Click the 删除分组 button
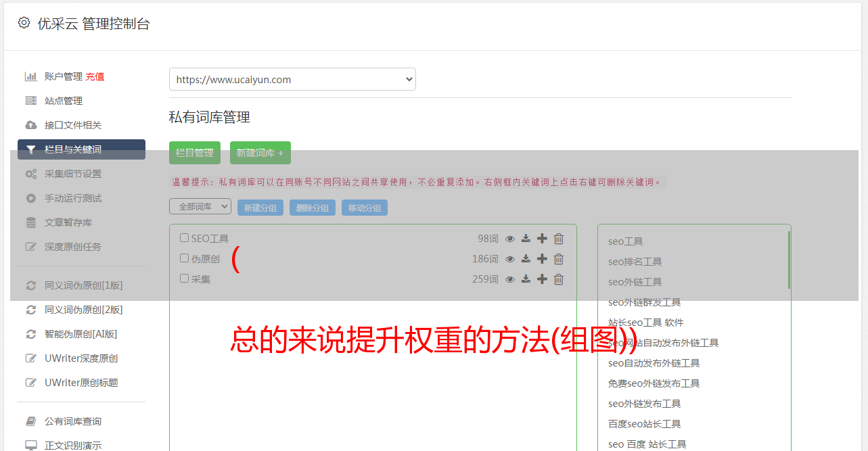The width and height of the screenshot is (868, 451). (x=313, y=208)
